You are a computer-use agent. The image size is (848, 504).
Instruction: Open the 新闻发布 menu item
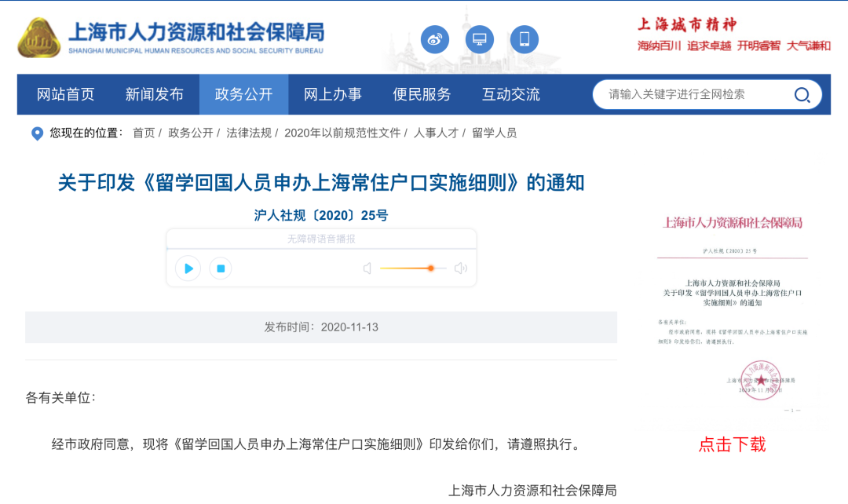tap(155, 95)
